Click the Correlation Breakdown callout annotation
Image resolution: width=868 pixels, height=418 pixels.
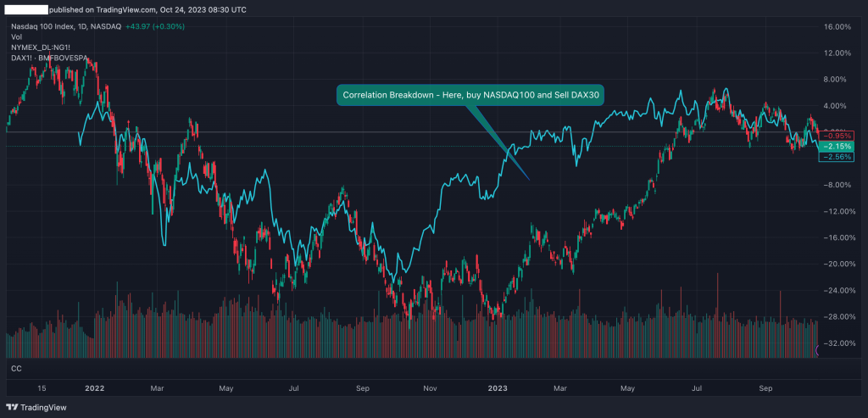(x=470, y=96)
